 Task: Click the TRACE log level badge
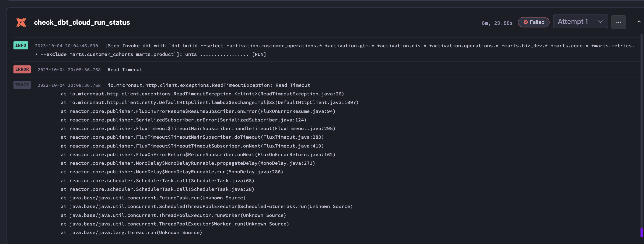(22, 85)
